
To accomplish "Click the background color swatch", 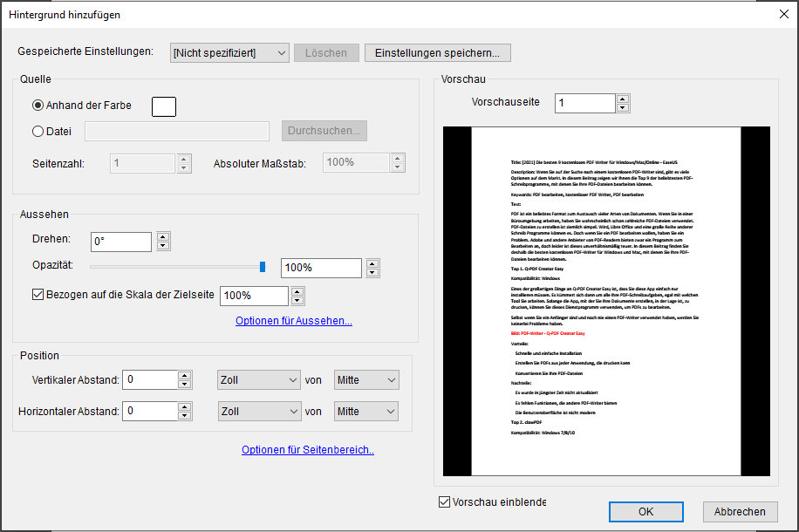I will [163, 105].
